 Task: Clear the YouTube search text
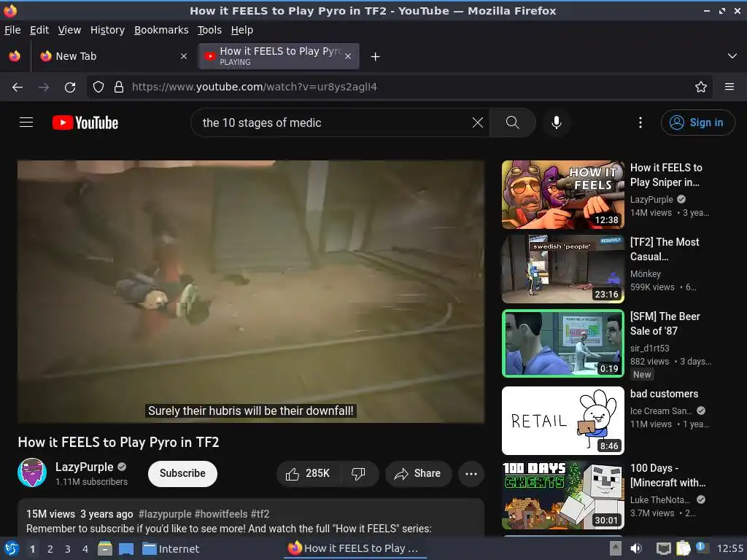coord(478,122)
